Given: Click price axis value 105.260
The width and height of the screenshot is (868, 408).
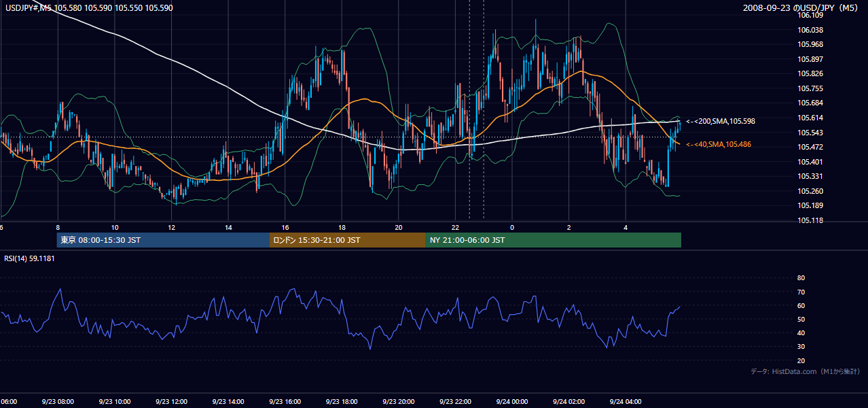Looking at the screenshot, I should (x=811, y=191).
